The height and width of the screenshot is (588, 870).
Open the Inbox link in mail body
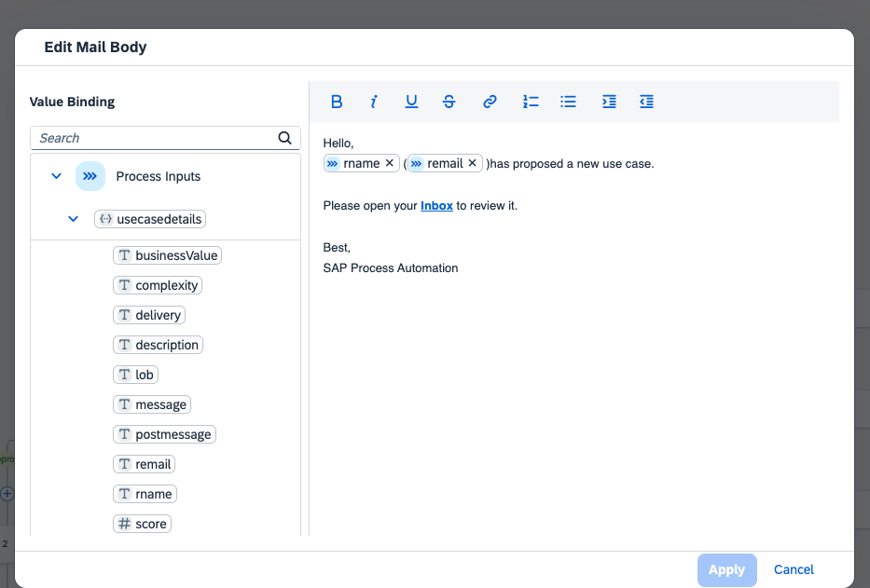pos(436,206)
